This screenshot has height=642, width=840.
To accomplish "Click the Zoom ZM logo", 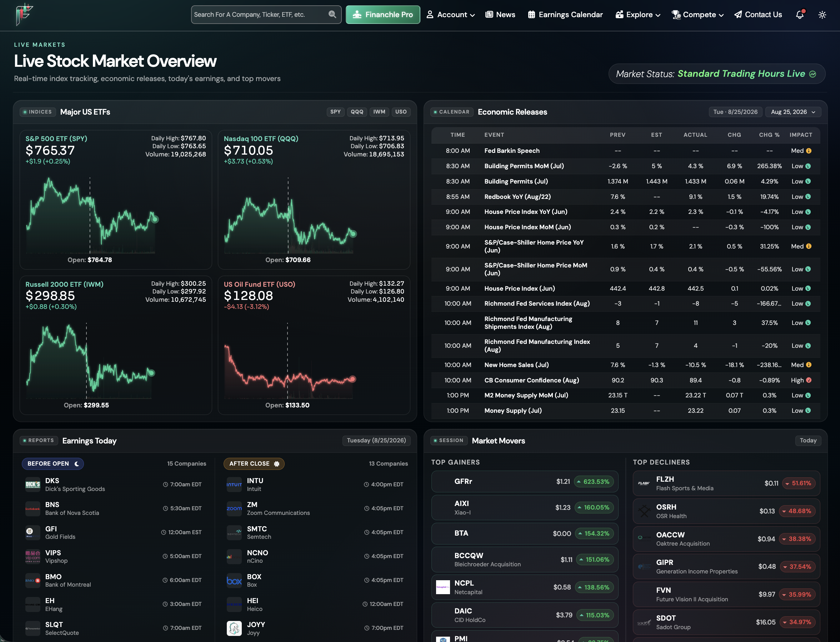I will [x=234, y=508].
